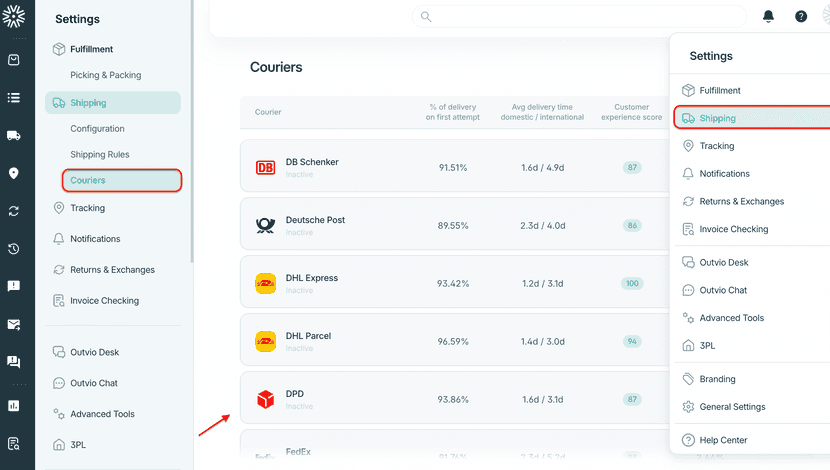Select Branding in the right settings popup
The image size is (830, 470).
coord(717,379)
